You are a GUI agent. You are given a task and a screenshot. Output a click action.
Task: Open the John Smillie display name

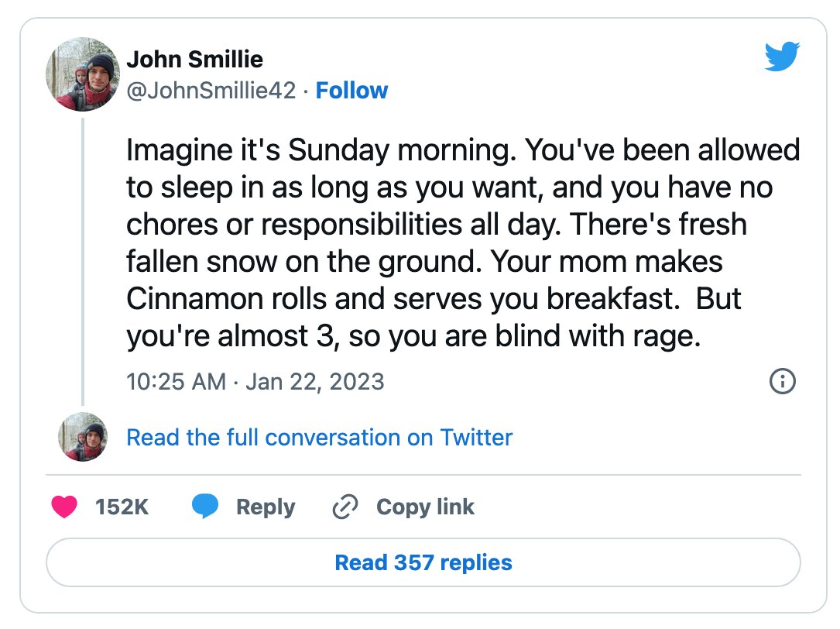[x=194, y=59]
